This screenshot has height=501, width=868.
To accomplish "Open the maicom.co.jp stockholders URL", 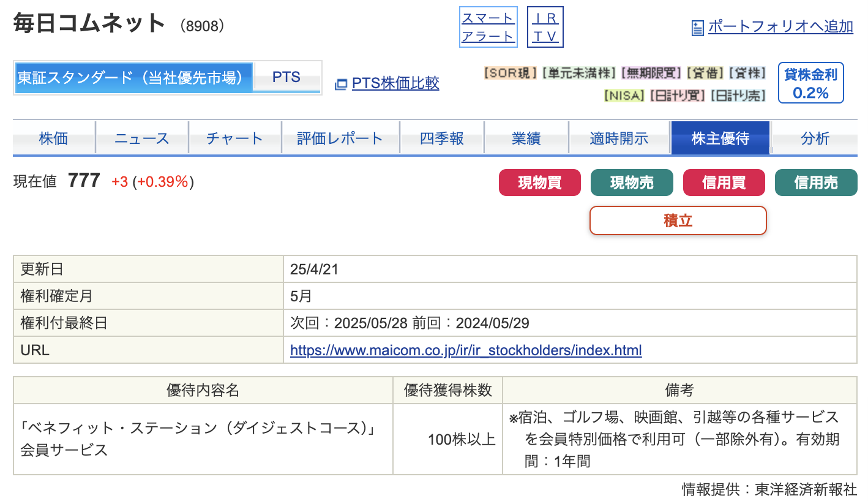I will [x=466, y=350].
